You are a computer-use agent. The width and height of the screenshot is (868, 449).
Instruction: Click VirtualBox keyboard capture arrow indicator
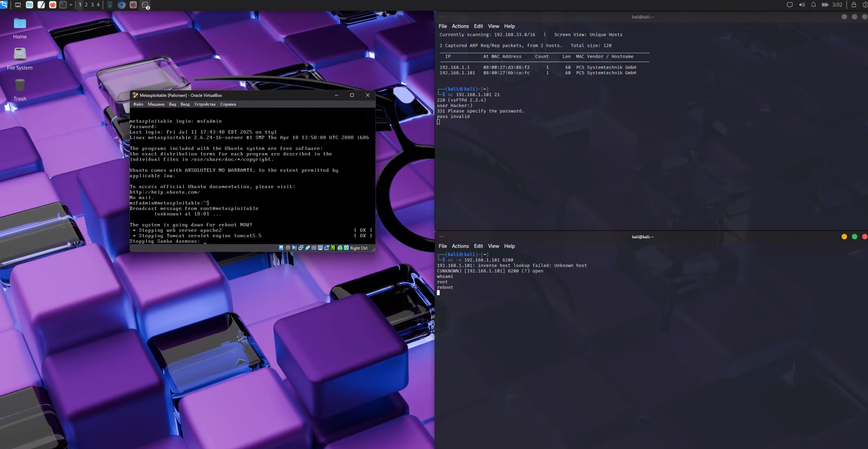(346, 248)
